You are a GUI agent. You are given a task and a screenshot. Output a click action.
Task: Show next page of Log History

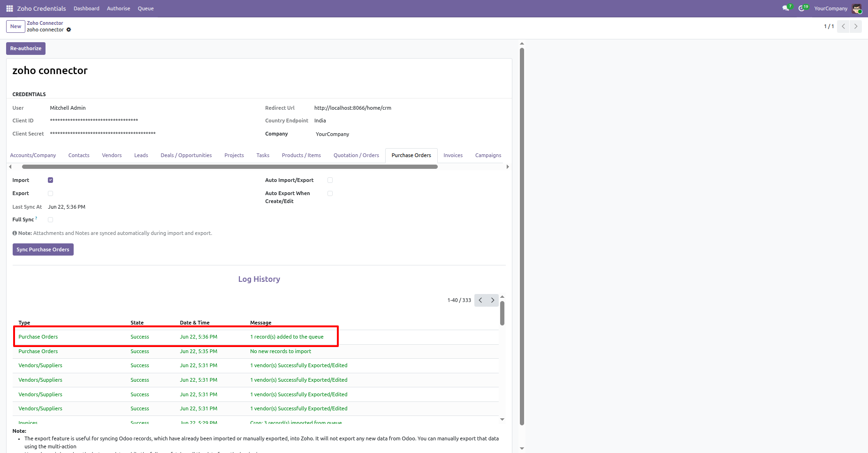coord(493,300)
